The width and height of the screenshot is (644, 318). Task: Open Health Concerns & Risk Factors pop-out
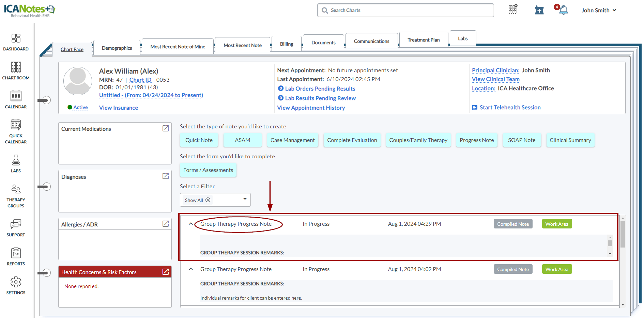(166, 272)
